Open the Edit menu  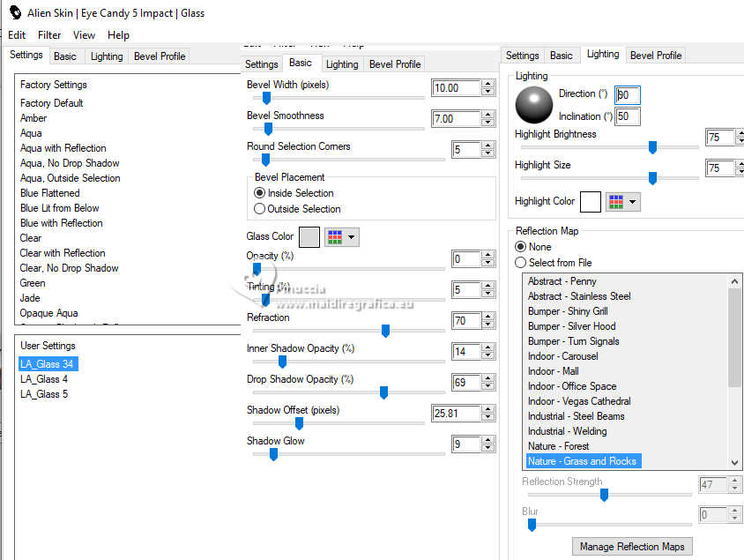17,35
